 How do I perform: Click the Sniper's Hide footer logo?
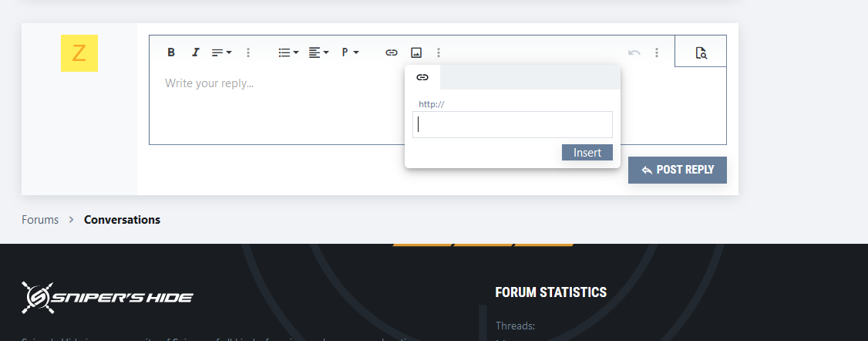(x=107, y=298)
